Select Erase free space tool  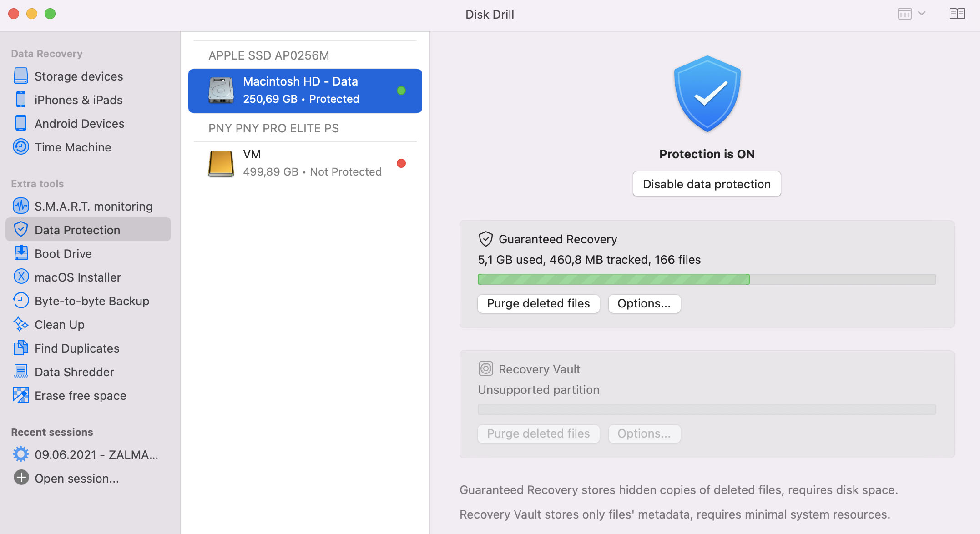click(88, 396)
